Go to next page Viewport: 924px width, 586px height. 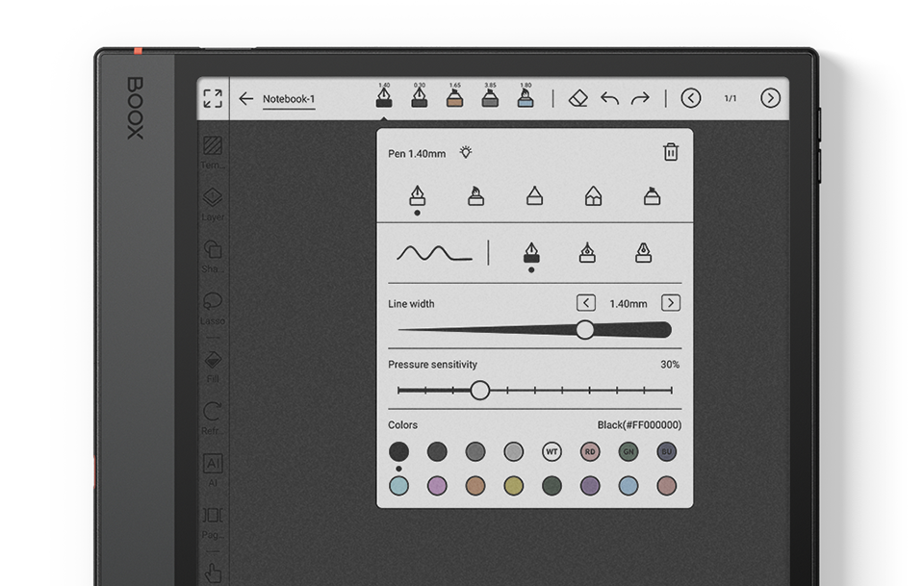tap(770, 98)
